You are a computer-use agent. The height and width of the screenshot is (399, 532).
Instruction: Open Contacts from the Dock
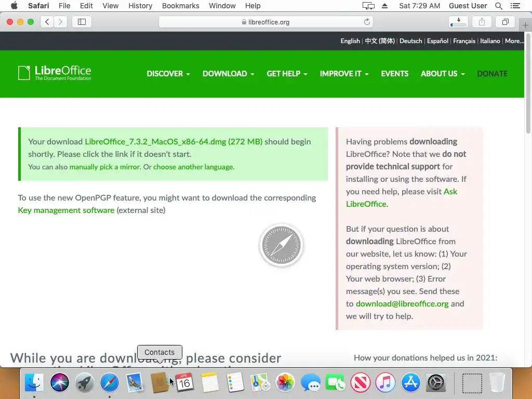[159, 382]
